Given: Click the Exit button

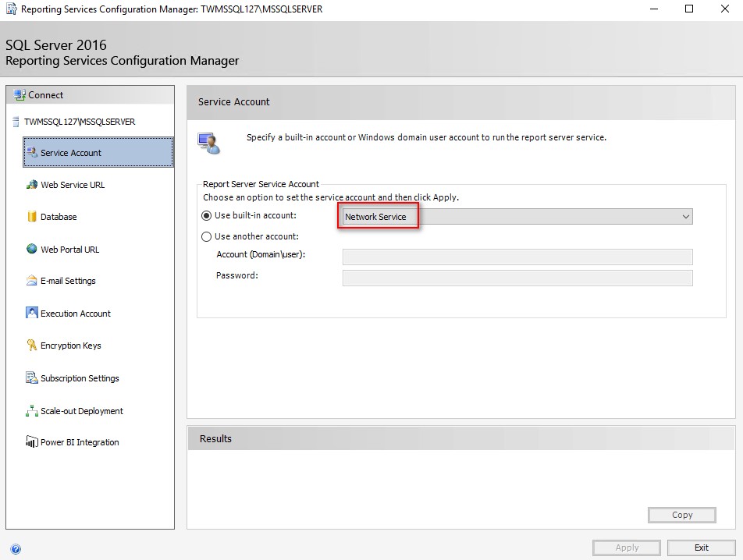Looking at the screenshot, I should pyautogui.click(x=702, y=548).
